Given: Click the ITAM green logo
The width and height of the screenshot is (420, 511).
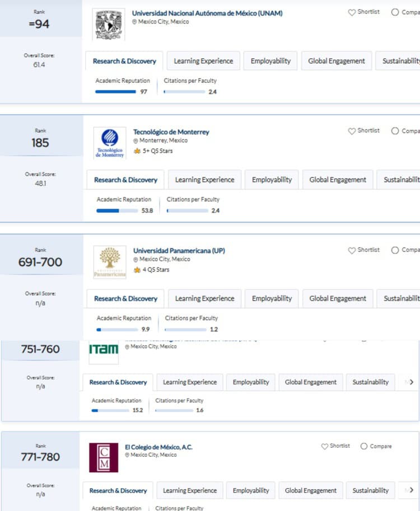Looking at the screenshot, I should click(x=104, y=350).
